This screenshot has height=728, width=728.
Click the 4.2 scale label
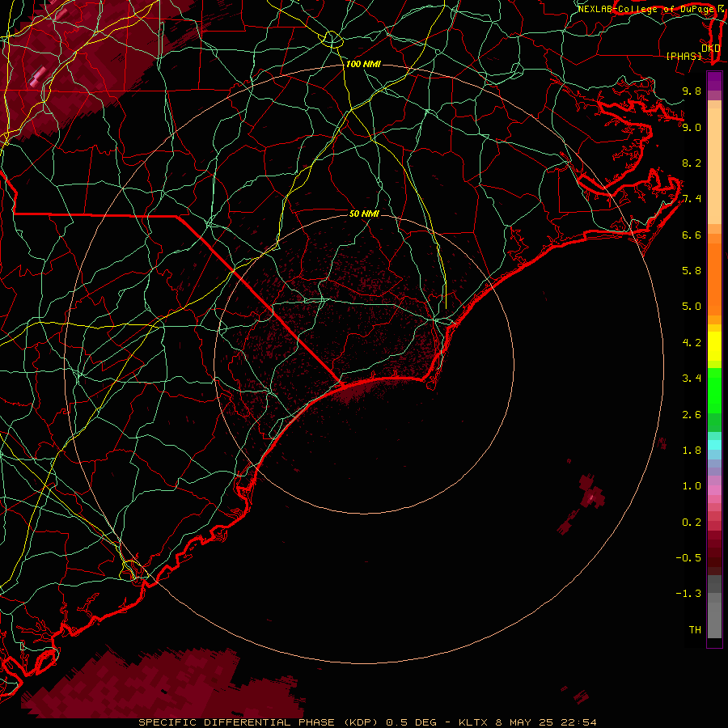point(692,343)
